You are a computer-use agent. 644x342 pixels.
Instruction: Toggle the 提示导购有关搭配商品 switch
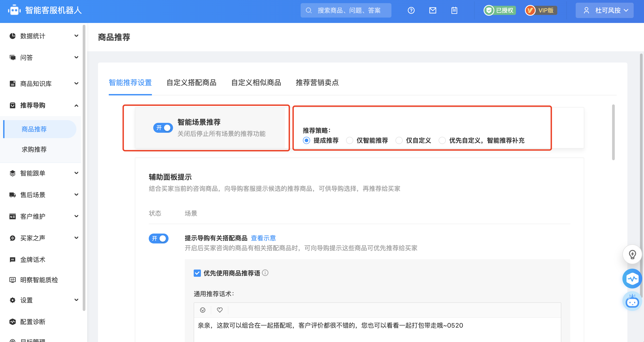(158, 238)
